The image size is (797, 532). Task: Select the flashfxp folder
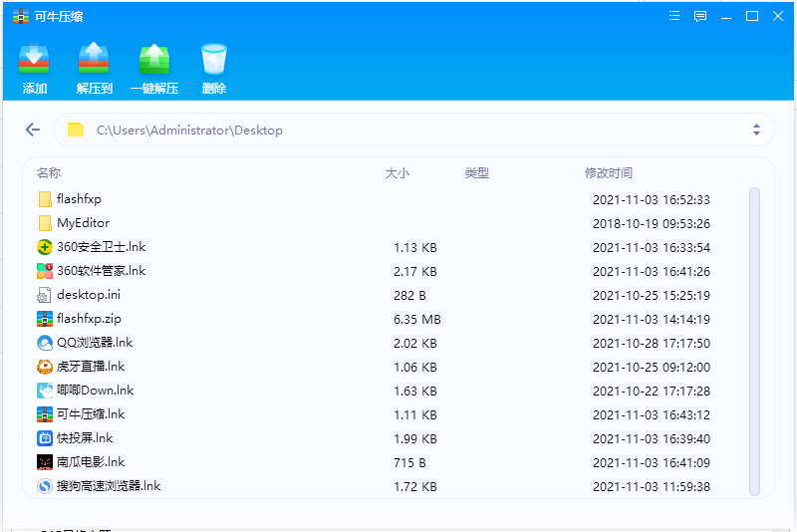[79, 199]
